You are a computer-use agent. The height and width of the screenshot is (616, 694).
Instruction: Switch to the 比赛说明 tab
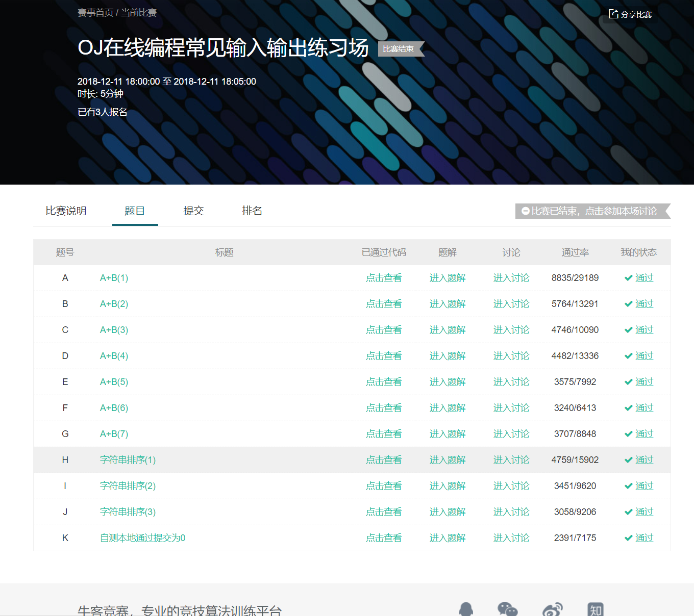tap(65, 211)
